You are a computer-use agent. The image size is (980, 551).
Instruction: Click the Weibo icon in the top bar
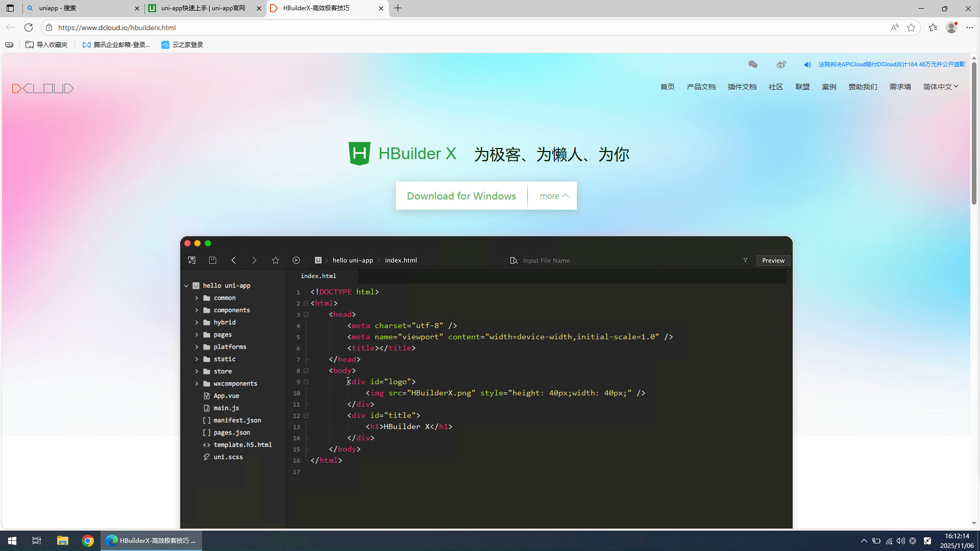pyautogui.click(x=781, y=64)
